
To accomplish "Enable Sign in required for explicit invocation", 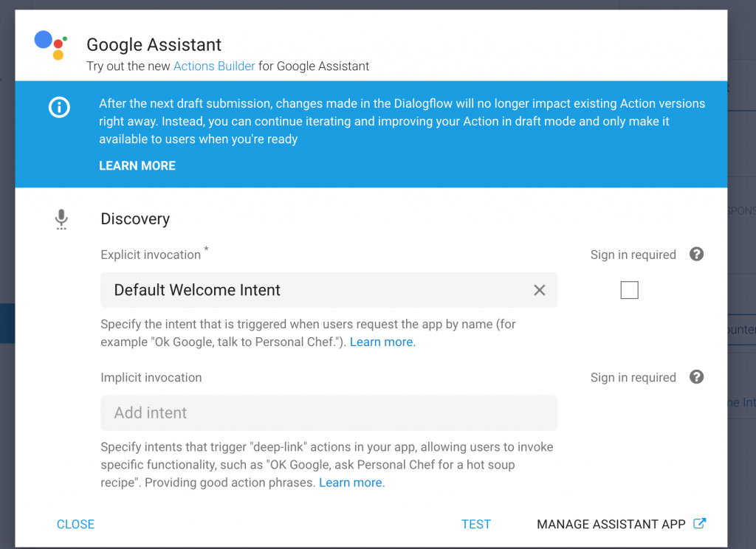I will tap(629, 290).
